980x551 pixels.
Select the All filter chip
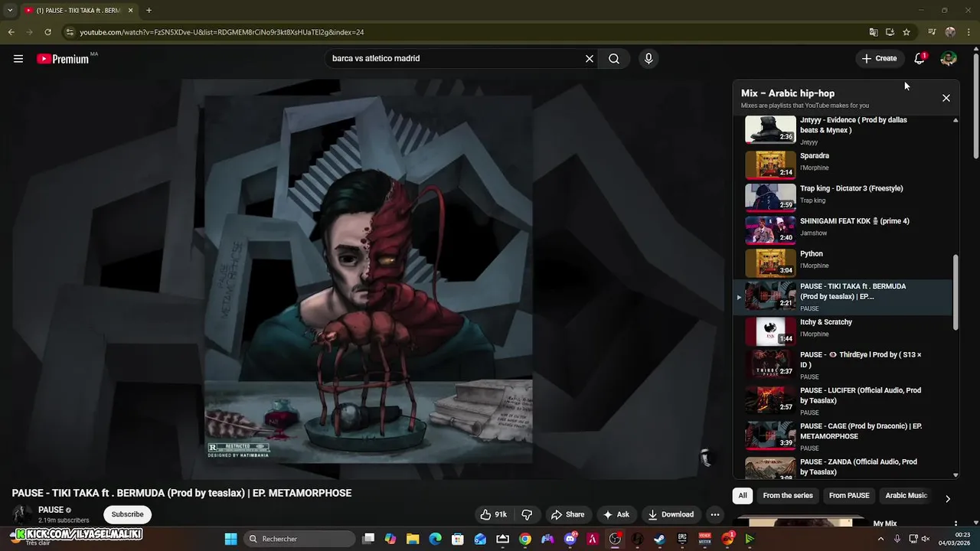[743, 495]
